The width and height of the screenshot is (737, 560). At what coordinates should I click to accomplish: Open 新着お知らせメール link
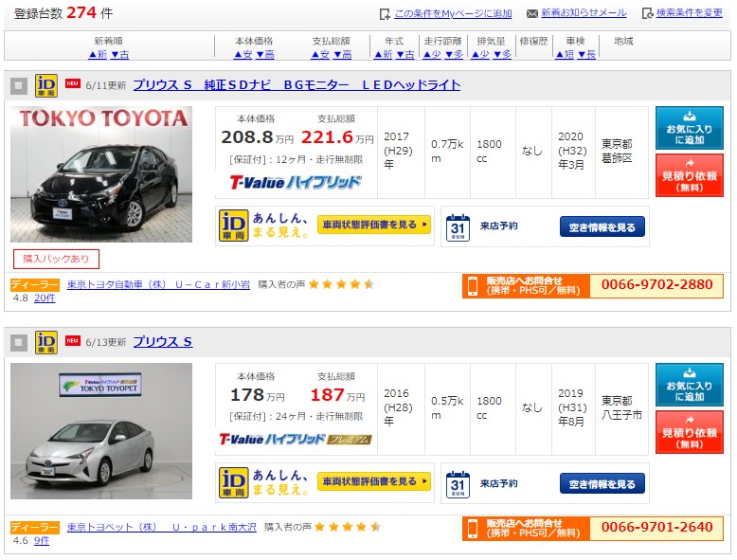tap(584, 12)
